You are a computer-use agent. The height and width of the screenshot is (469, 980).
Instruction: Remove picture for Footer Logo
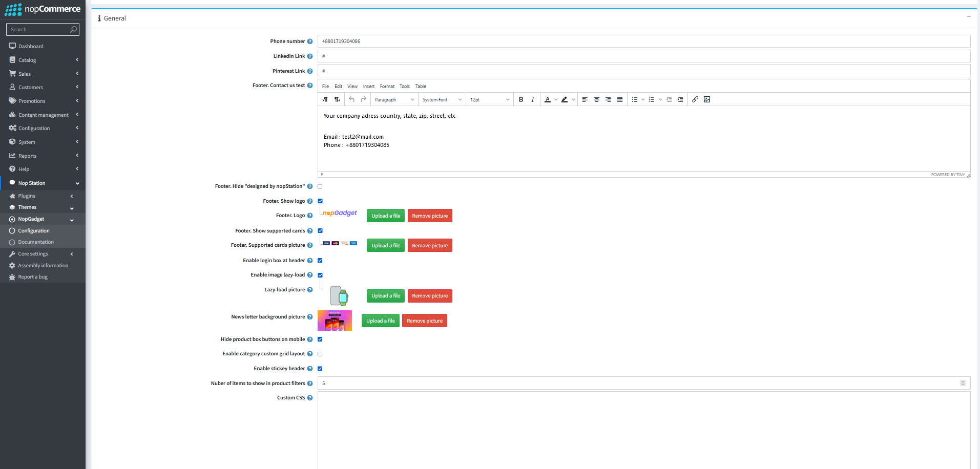coord(430,216)
